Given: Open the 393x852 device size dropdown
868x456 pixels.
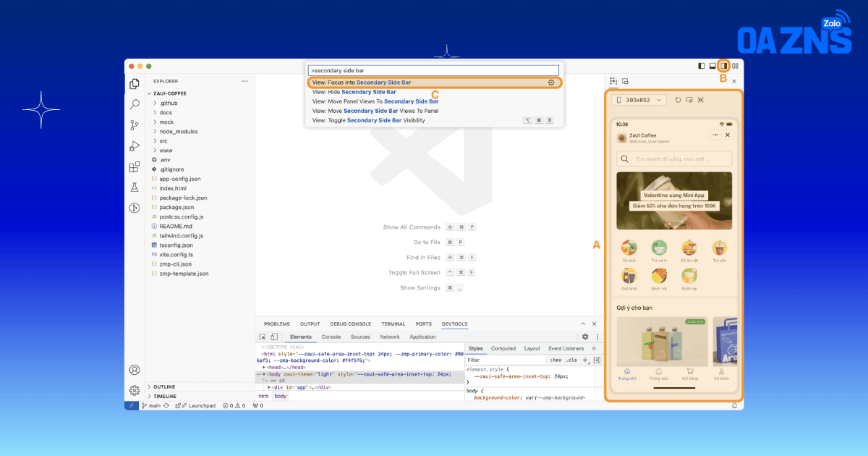Looking at the screenshot, I should pyautogui.click(x=639, y=100).
